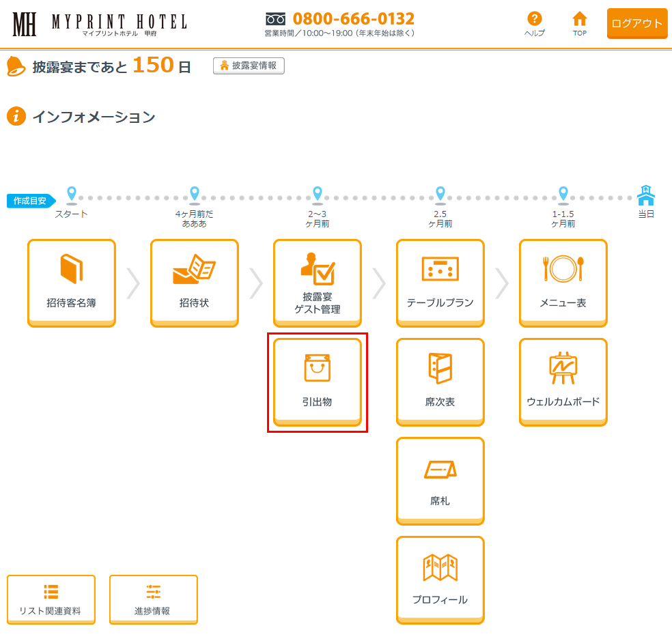Open the 席札 place card tile
Image resolution: width=672 pixels, height=641 pixels.
[x=440, y=481]
